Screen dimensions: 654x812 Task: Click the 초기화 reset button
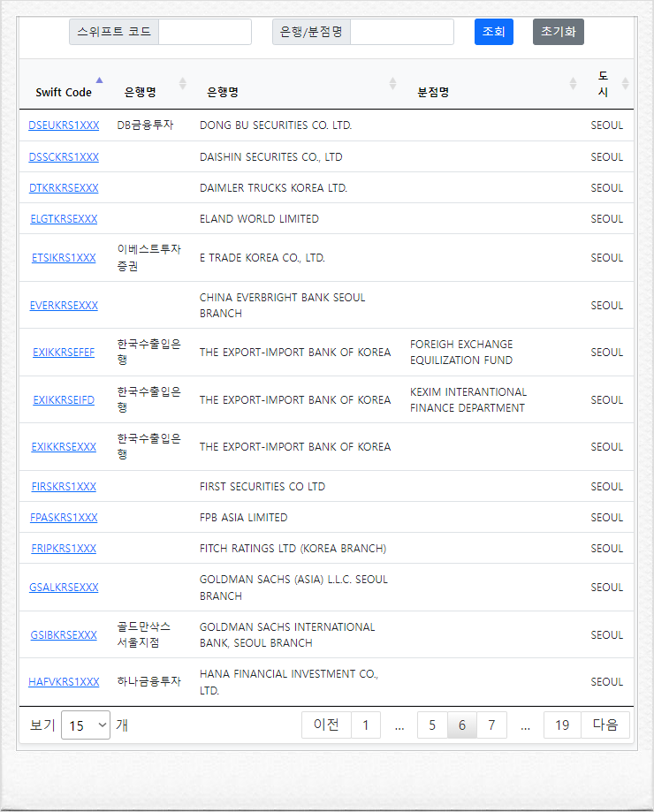coord(559,32)
